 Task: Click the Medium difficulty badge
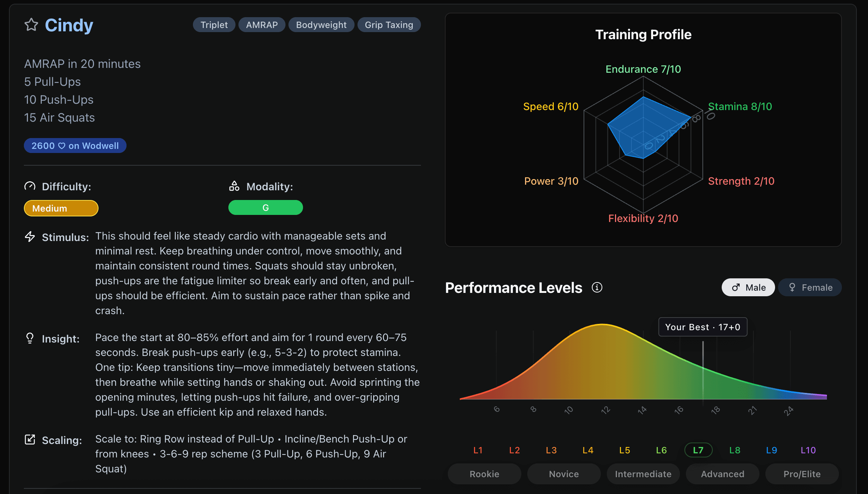(x=61, y=208)
